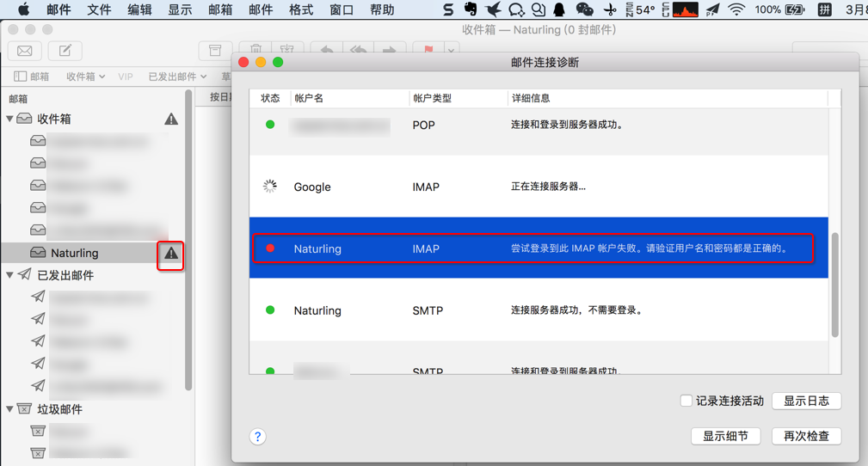Select the Naturling SMTP row

(539, 310)
